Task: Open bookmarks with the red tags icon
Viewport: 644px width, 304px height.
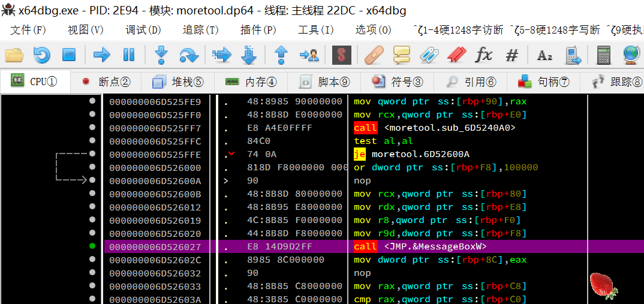Action: (457, 55)
